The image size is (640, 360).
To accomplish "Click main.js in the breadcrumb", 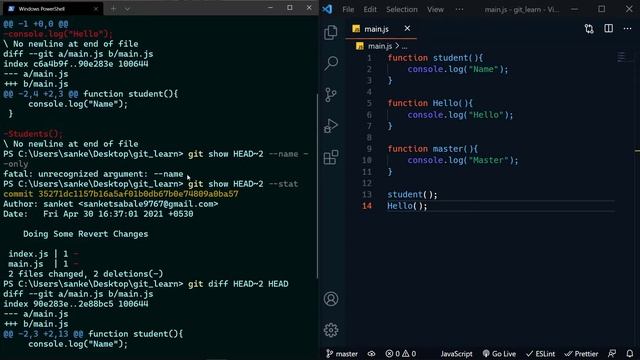I will 380,46.
